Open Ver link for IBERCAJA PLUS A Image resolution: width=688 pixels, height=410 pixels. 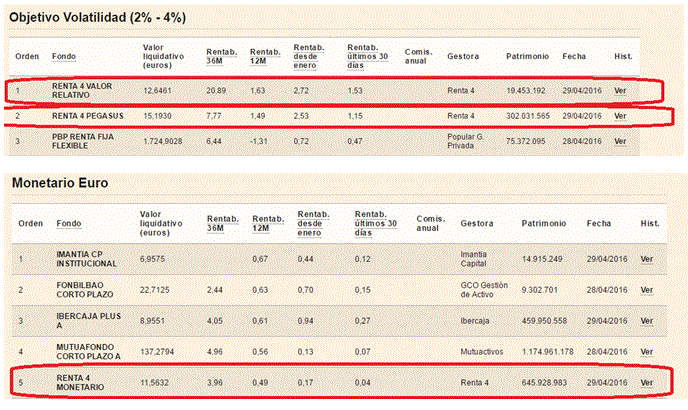tap(647, 321)
